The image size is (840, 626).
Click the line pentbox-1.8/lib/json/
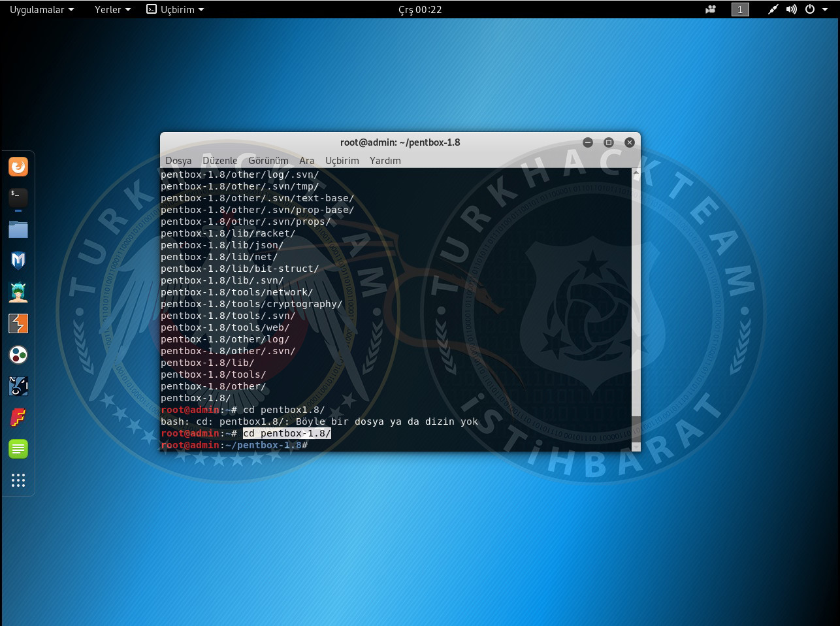[222, 245]
